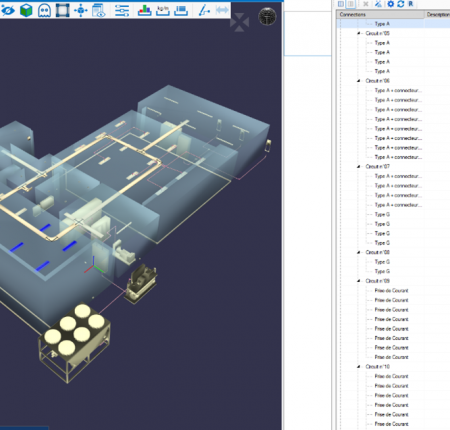Toggle the crossed-eye hide visibility icon
The width and height of the screenshot is (450, 430).
8,10
